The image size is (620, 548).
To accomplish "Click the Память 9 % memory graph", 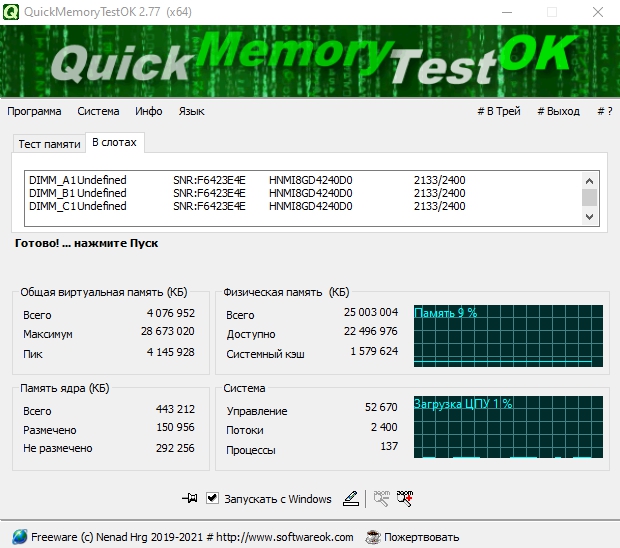I will (x=508, y=336).
